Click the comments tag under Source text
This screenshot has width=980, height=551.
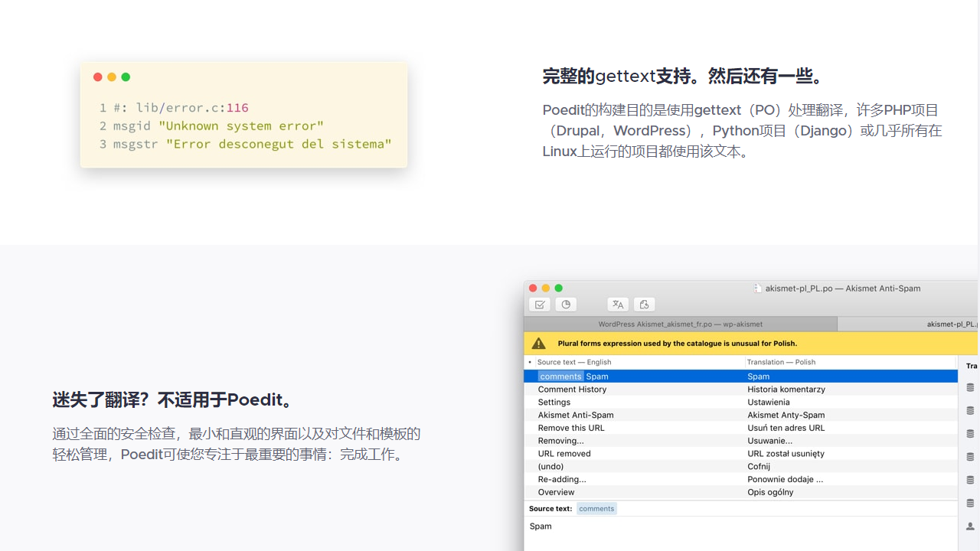coord(596,508)
